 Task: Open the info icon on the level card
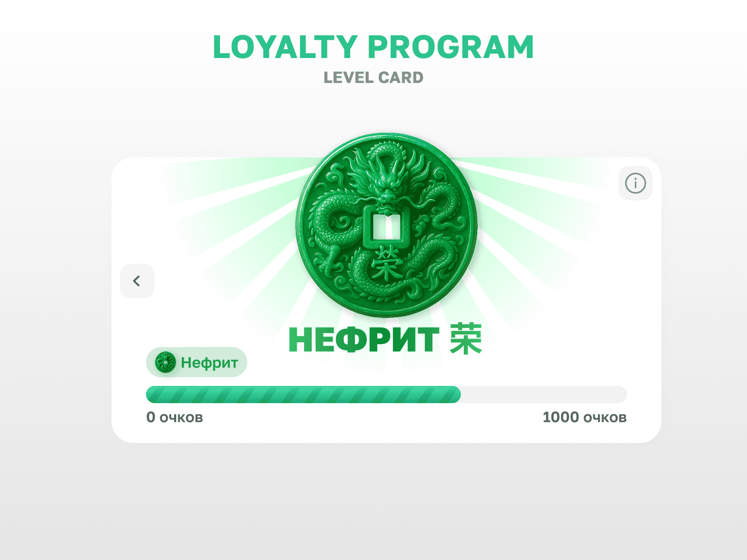pos(635,183)
